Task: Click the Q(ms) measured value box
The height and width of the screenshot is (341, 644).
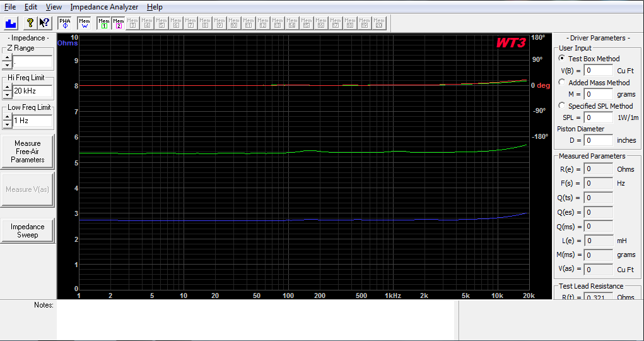Action: [599, 227]
